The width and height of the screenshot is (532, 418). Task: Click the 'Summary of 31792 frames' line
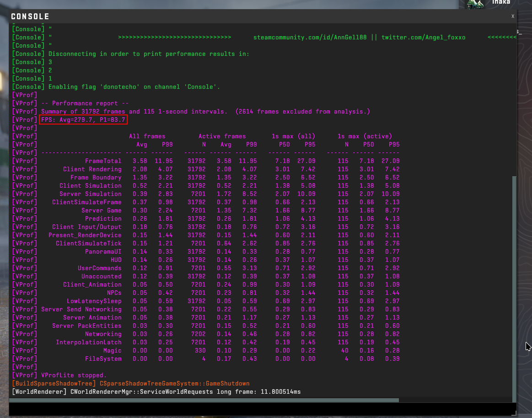coord(205,112)
